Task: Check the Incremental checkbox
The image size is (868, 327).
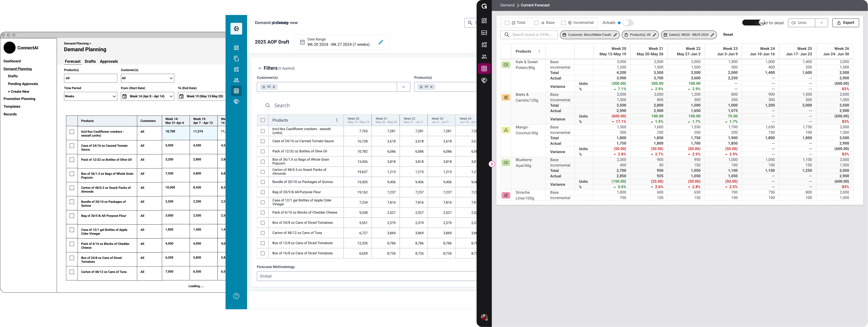Action: (563, 23)
